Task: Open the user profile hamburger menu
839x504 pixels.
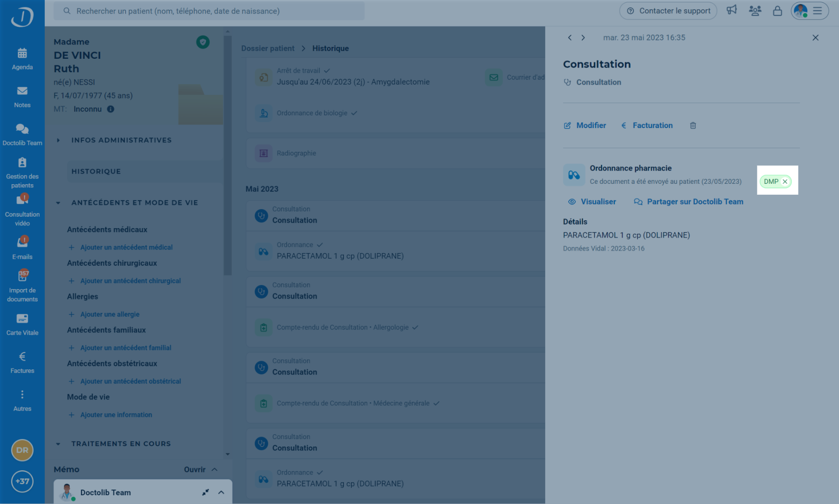Action: click(817, 11)
